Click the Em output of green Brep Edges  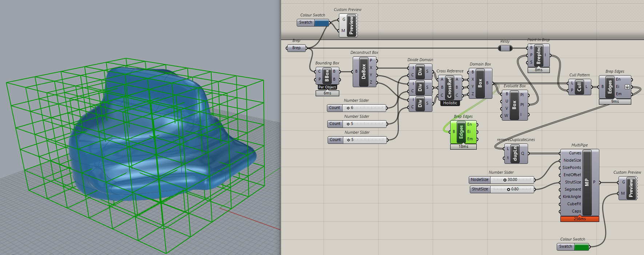coord(470,139)
